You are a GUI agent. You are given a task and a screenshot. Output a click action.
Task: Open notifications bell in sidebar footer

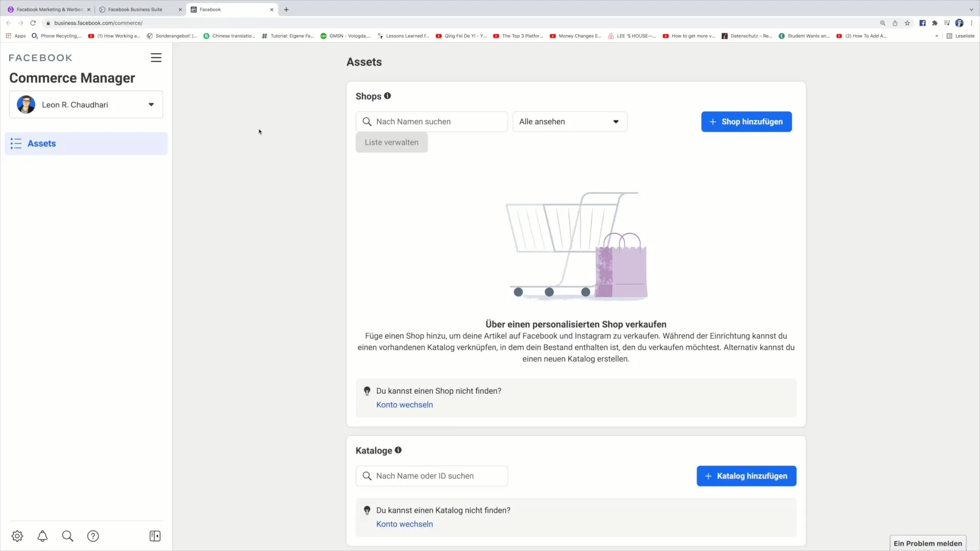click(x=42, y=536)
